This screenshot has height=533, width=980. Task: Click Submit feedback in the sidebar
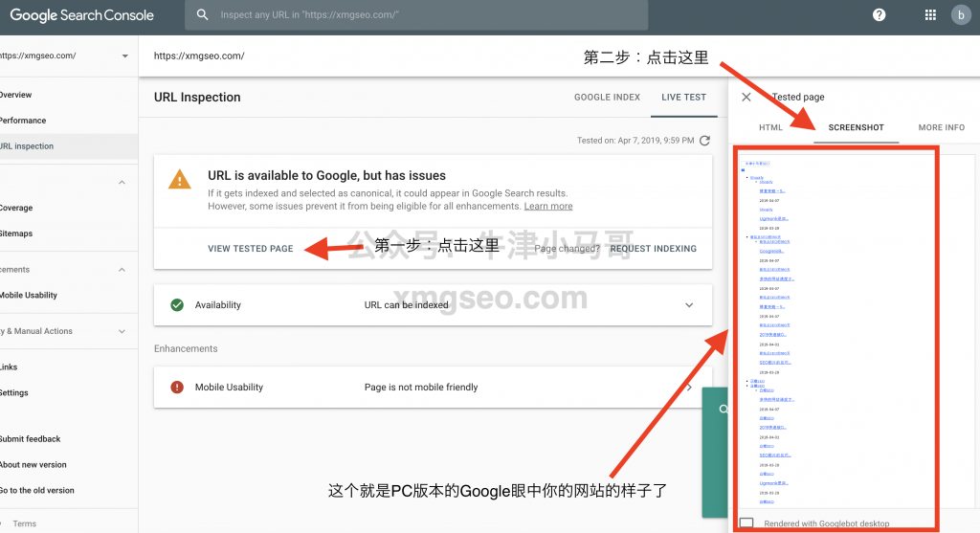(x=30, y=439)
